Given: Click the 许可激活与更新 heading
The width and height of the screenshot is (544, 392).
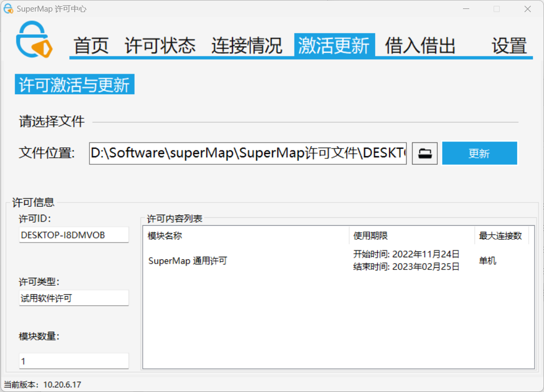Looking at the screenshot, I should 74,84.
